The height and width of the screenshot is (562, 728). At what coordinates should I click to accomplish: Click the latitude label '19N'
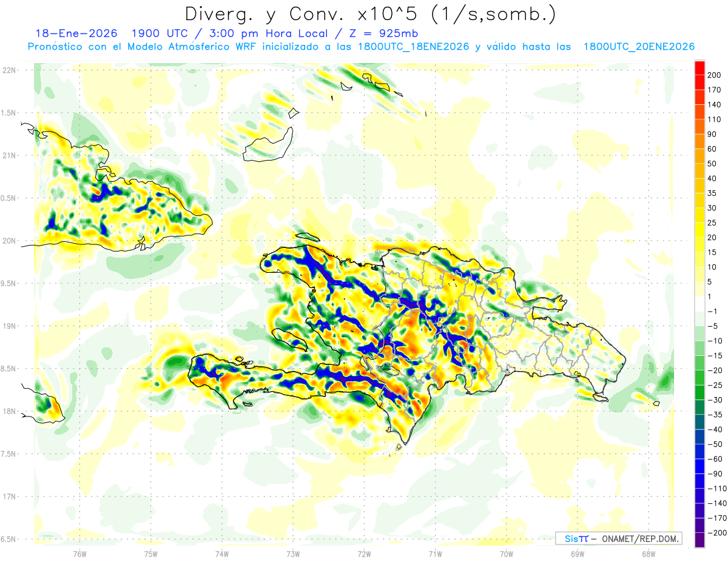[x=8, y=326]
